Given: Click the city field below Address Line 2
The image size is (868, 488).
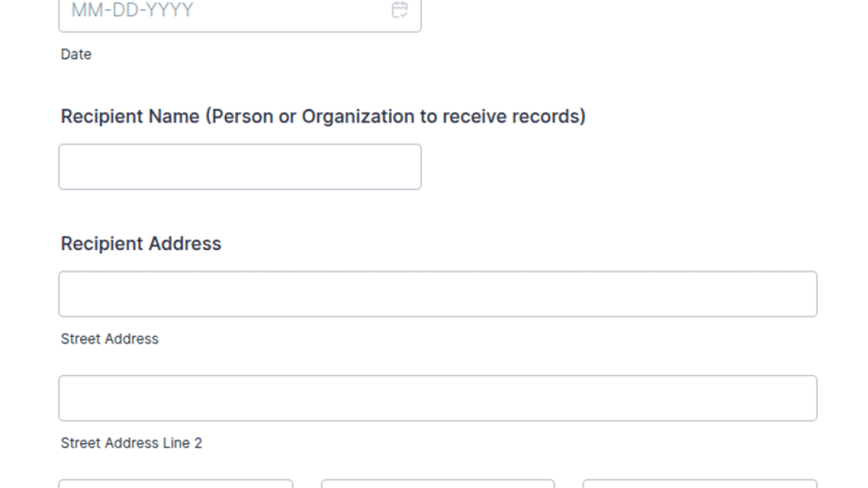Looking at the screenshot, I should 176,484.
